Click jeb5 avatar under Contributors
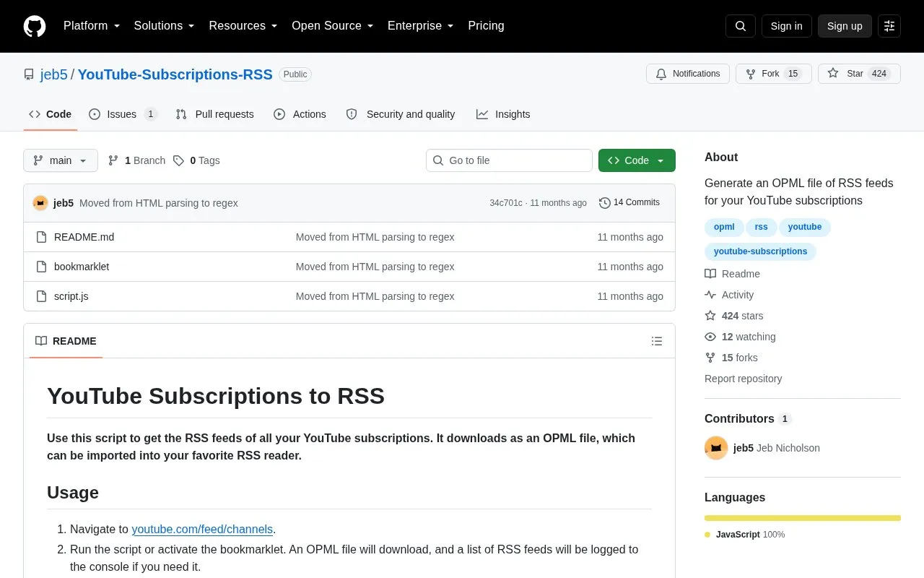This screenshot has width=924, height=578. [716, 448]
